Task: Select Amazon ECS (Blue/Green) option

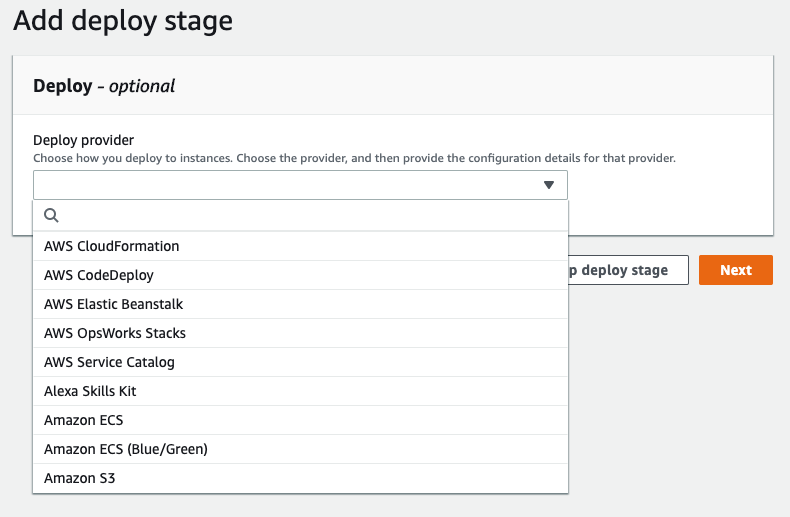Action: [x=126, y=449]
